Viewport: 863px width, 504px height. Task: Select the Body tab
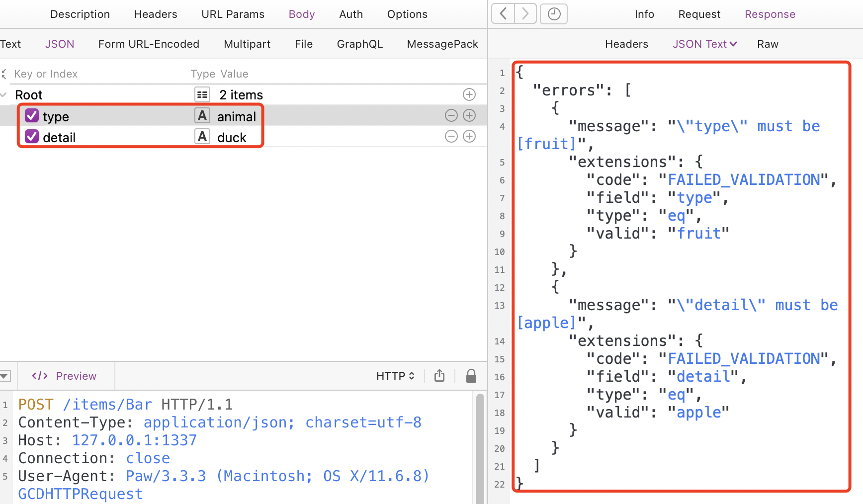coord(302,14)
